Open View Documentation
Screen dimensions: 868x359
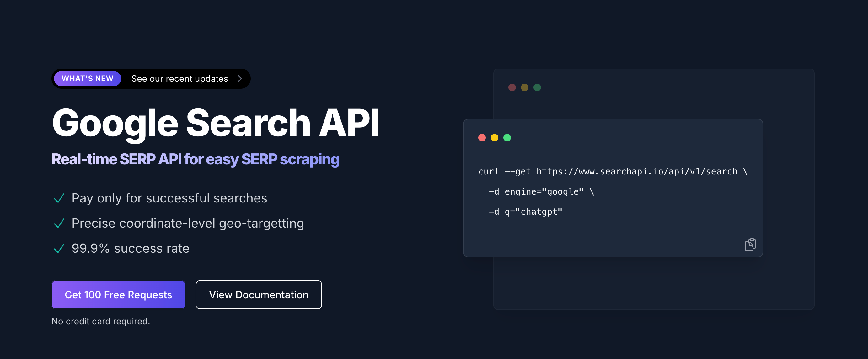click(259, 295)
